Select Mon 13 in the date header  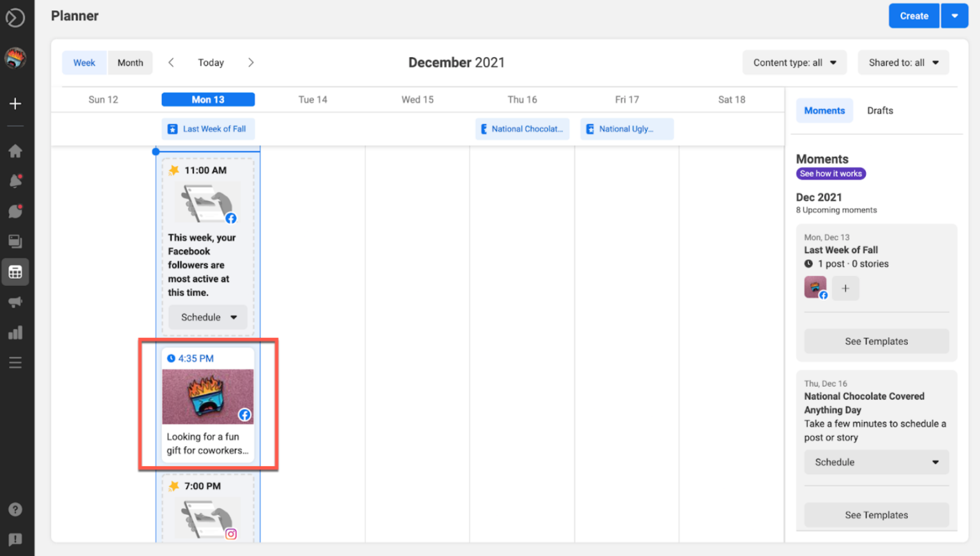208,99
